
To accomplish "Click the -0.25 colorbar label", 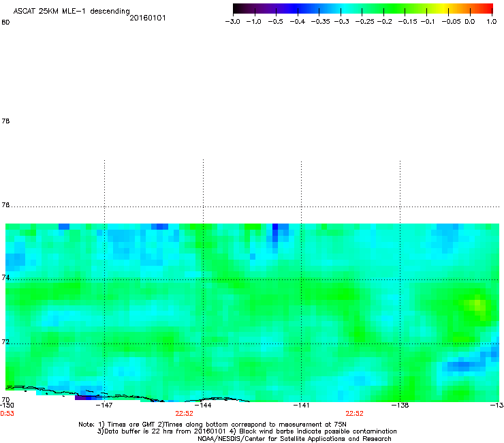I will point(364,22).
